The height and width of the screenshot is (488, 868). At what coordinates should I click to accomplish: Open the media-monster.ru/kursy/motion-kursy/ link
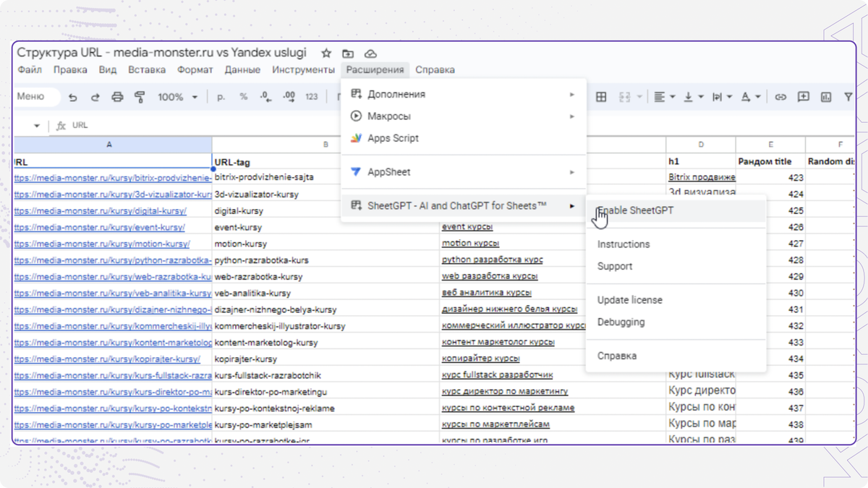coord(102,244)
